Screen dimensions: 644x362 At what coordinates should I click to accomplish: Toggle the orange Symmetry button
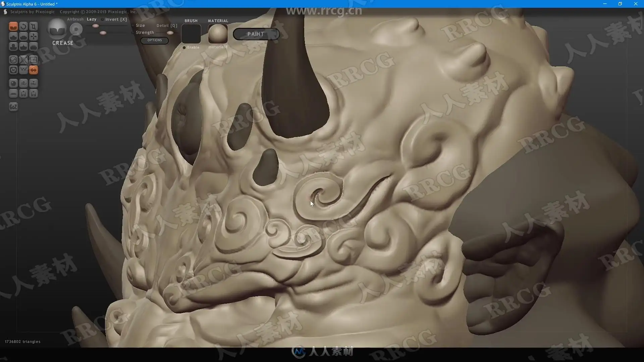click(33, 70)
